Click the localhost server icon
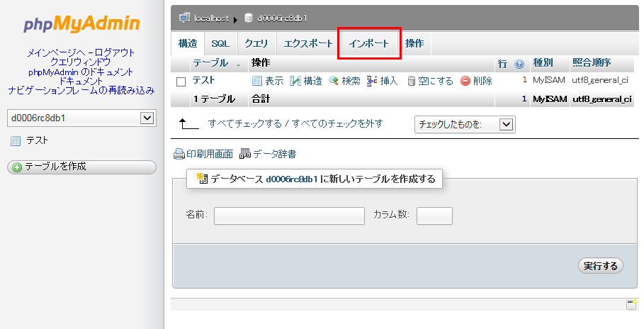 184,18
